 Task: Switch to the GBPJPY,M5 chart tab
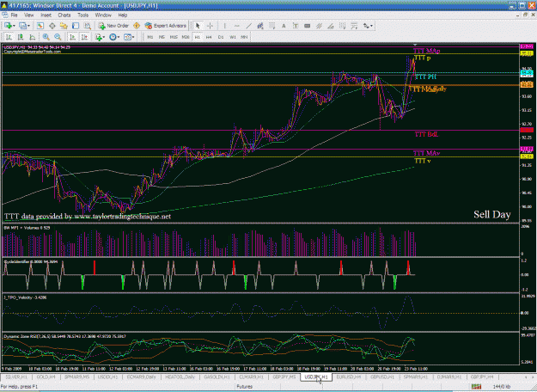click(x=284, y=377)
